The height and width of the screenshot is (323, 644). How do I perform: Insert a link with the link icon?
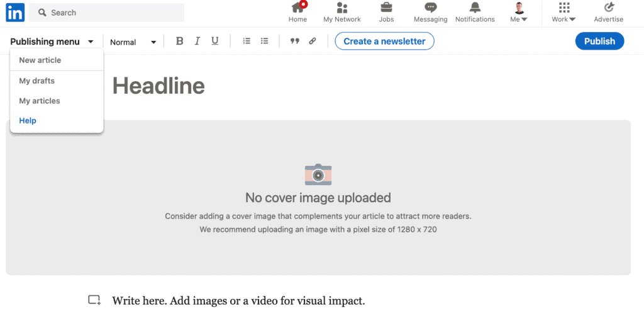click(313, 42)
